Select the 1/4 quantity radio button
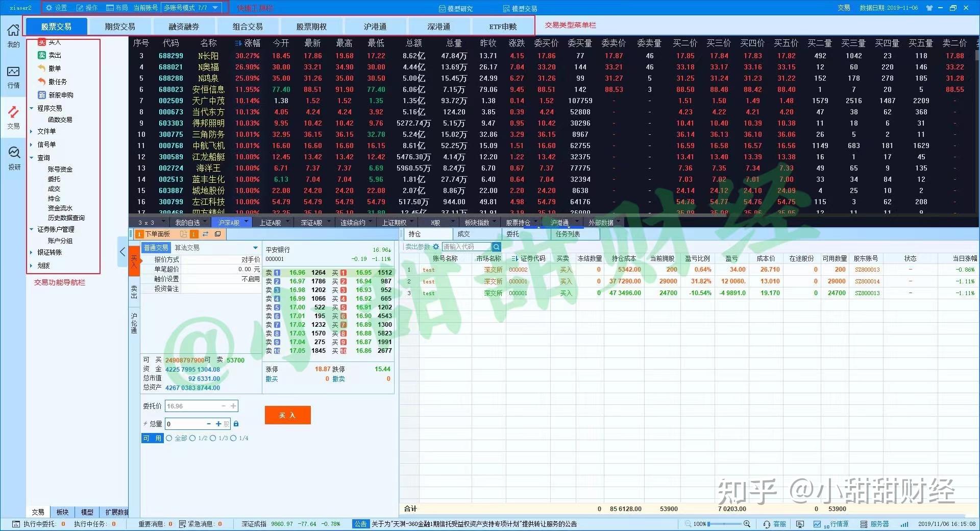980x531 pixels. click(x=233, y=438)
